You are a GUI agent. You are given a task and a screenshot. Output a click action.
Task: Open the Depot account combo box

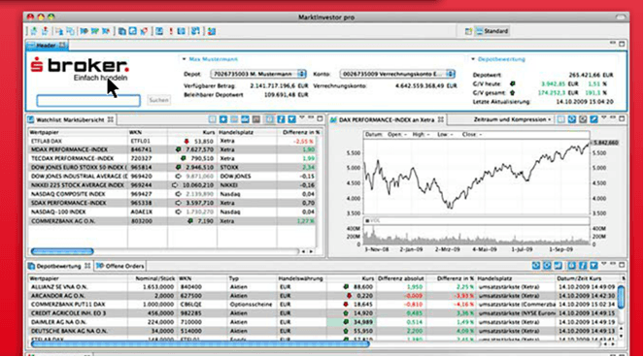[x=258, y=75]
